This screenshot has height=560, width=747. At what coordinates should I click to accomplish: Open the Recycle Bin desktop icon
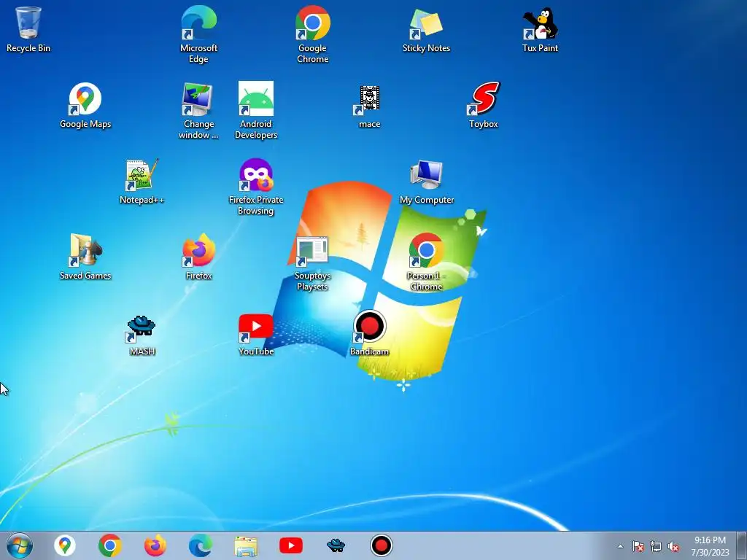28,28
